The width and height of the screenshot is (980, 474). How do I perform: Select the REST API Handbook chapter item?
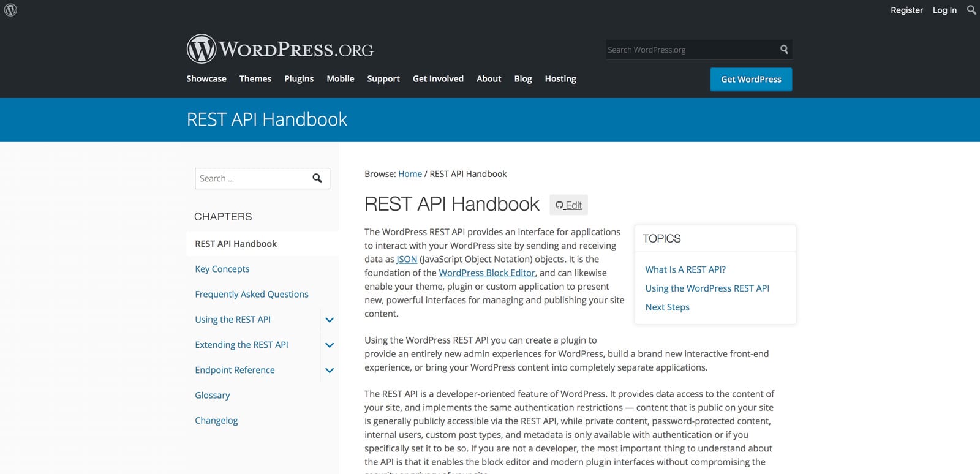(262, 244)
